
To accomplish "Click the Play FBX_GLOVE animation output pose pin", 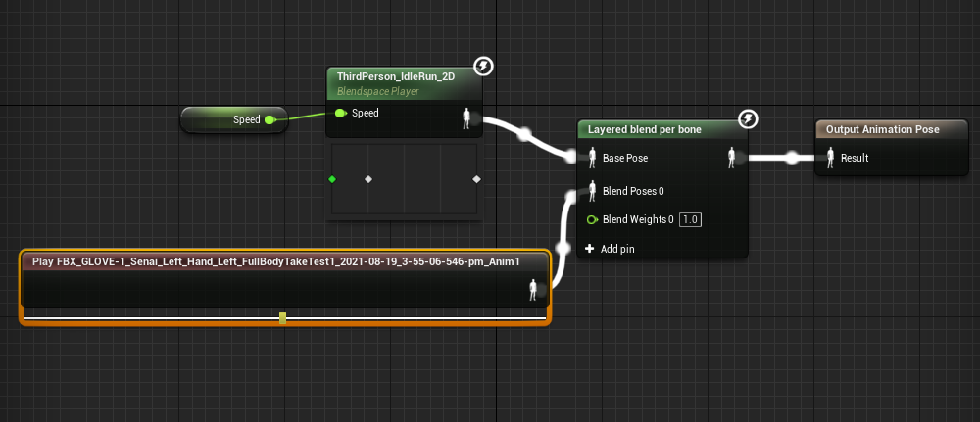I will click(533, 290).
